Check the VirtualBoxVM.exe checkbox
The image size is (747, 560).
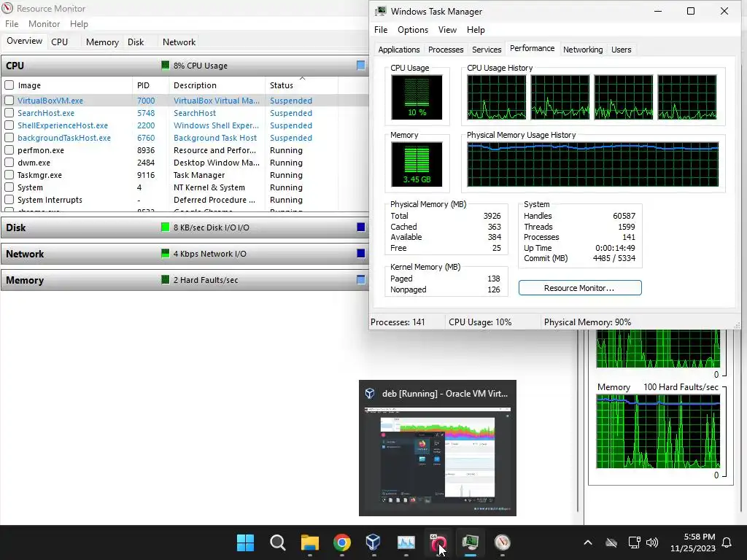(x=9, y=101)
